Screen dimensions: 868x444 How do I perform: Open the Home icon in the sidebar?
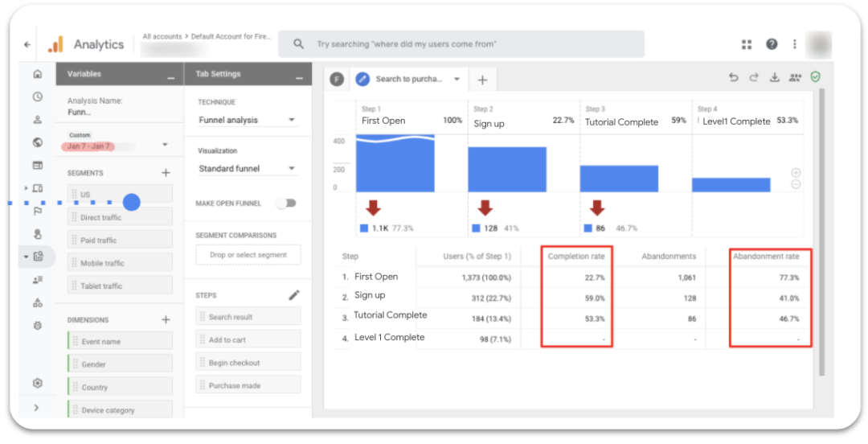38,74
